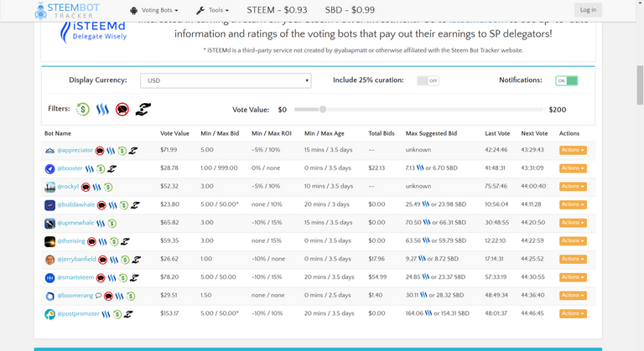
Task: Click the @upmewhale avatar icon
Action: pyautogui.click(x=49, y=224)
